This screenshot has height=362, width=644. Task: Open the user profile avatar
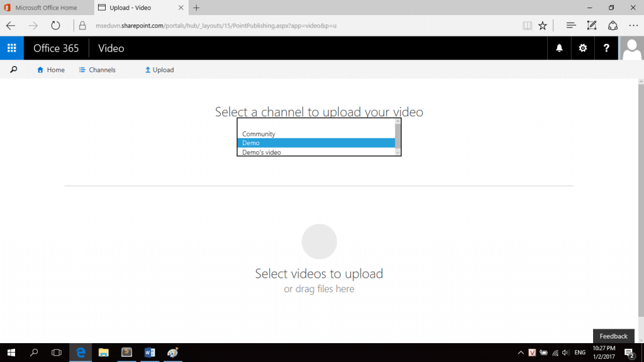coord(631,48)
